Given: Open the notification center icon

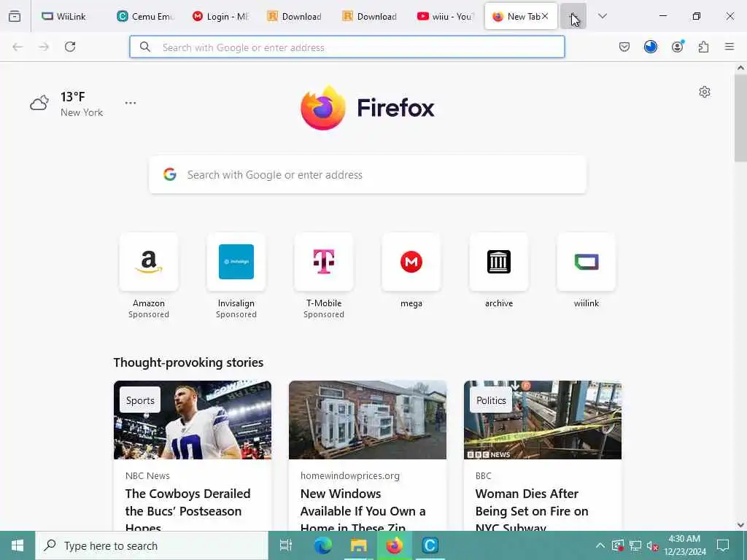Looking at the screenshot, I should (723, 545).
